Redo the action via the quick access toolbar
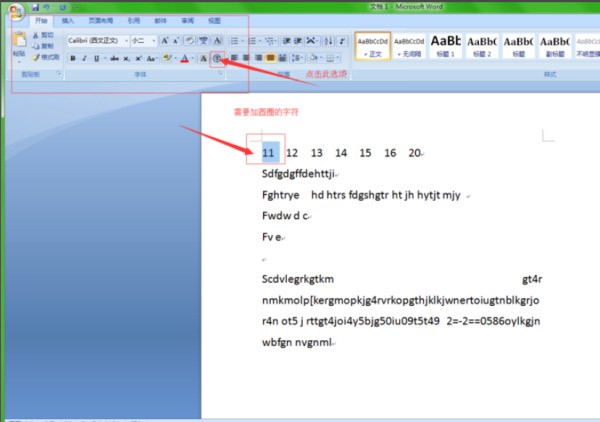600x422 pixels. [x=63, y=7]
